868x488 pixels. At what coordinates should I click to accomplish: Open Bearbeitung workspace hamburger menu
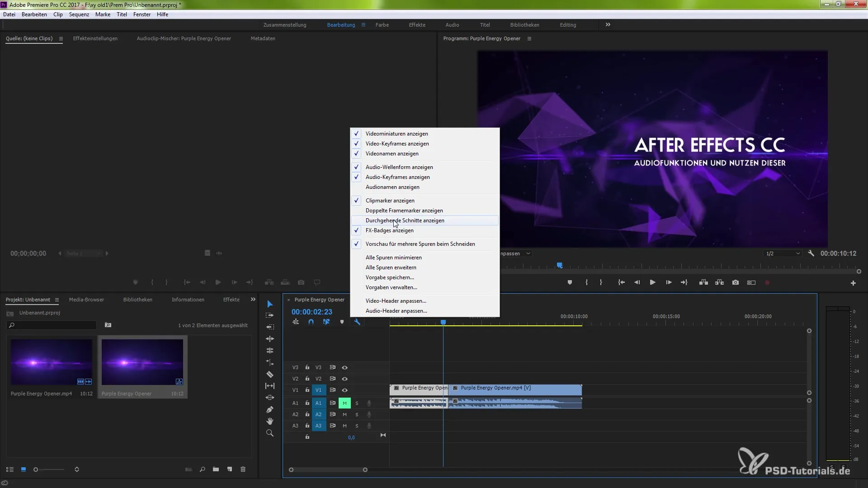click(363, 25)
